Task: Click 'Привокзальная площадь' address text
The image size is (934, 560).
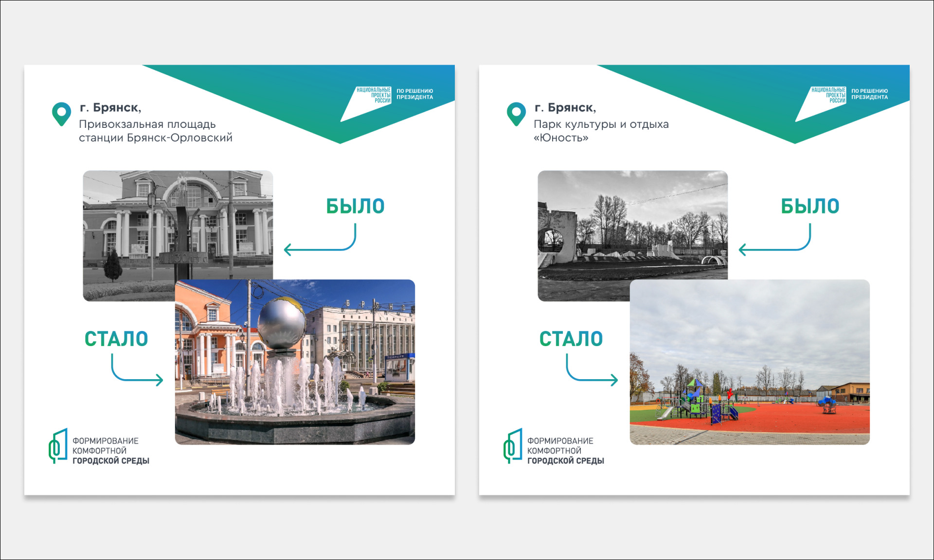Action: [147, 124]
